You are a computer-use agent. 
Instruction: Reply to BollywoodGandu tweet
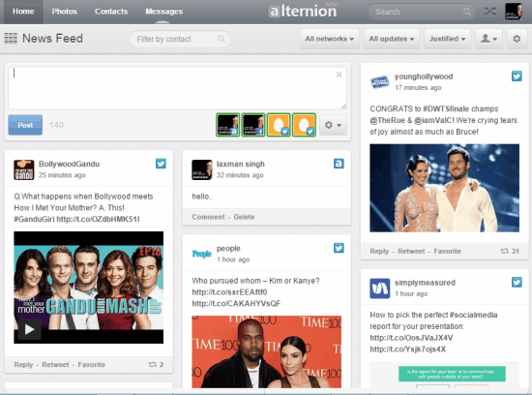[23, 364]
